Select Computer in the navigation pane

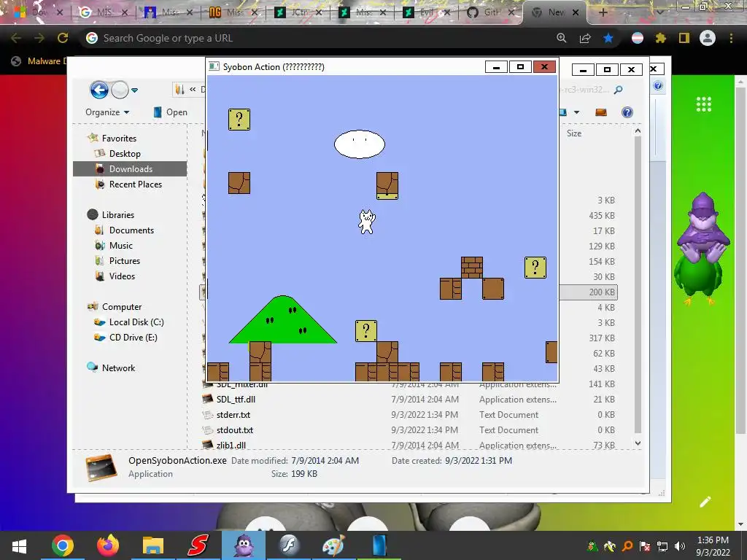coord(122,307)
